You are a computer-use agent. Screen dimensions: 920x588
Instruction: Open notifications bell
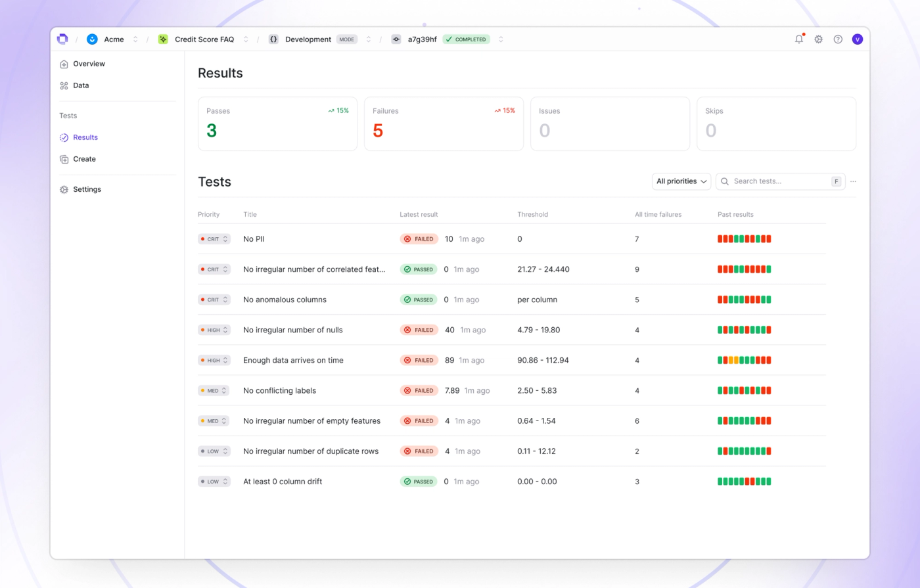[x=799, y=39]
